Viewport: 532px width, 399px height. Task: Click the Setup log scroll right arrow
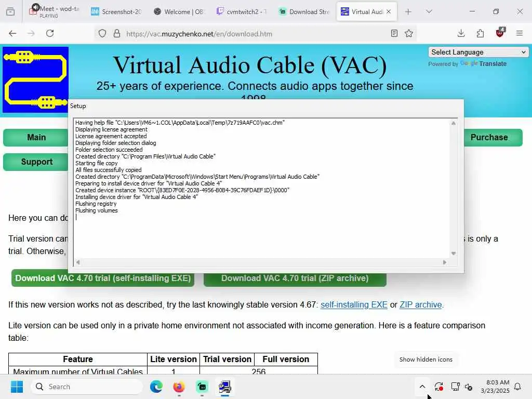point(445,262)
